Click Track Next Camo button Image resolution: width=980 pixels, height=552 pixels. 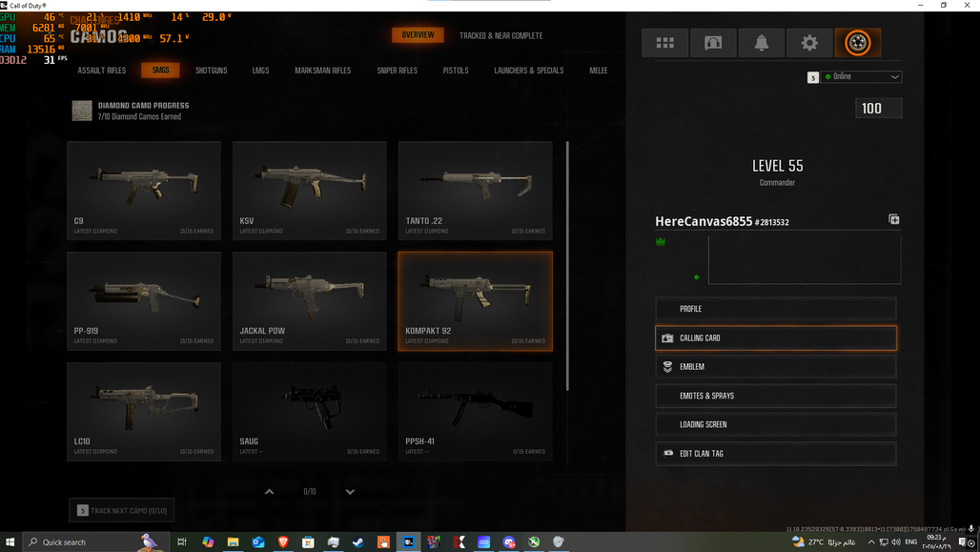[122, 511]
